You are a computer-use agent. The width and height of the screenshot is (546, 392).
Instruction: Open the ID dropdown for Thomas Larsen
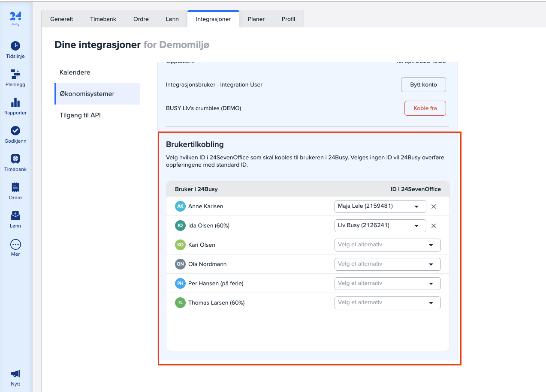[387, 303]
